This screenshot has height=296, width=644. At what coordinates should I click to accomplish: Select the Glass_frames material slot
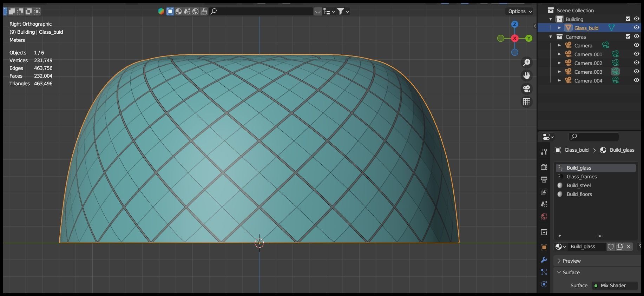pyautogui.click(x=596, y=177)
